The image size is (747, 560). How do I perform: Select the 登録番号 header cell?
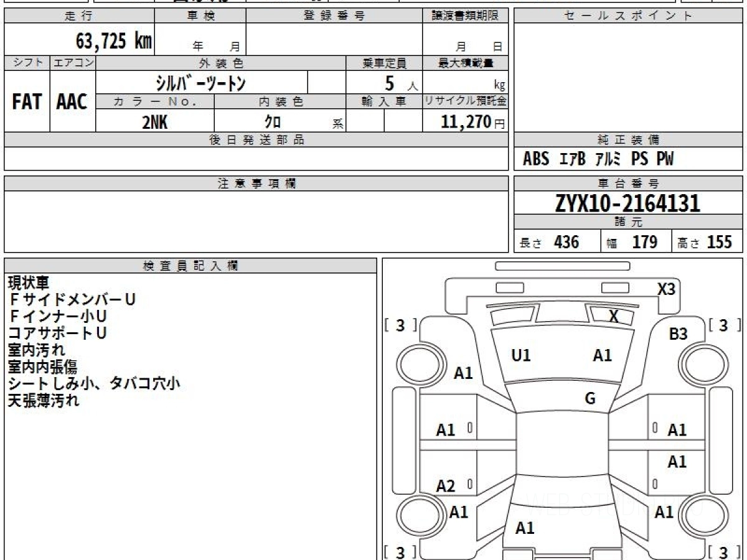334,16
